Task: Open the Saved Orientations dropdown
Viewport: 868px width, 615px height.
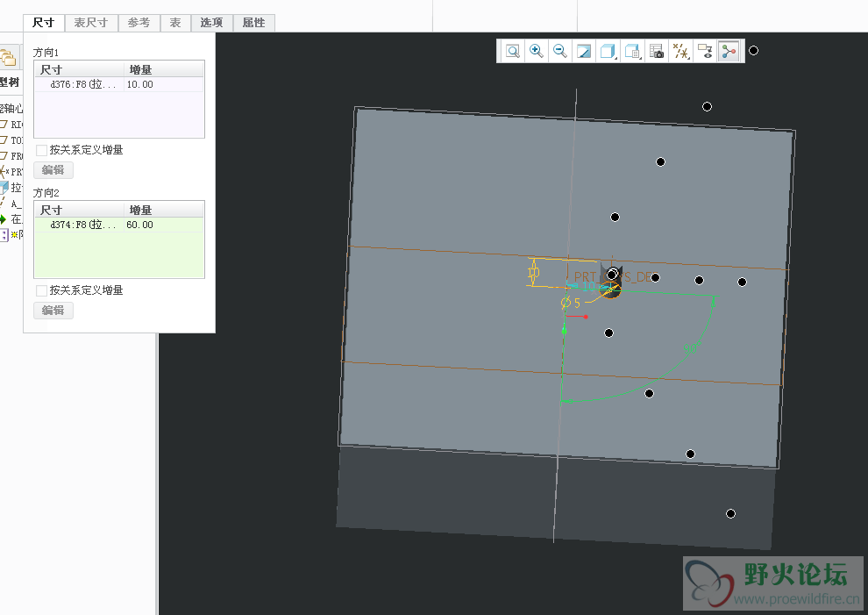Action: click(x=632, y=52)
